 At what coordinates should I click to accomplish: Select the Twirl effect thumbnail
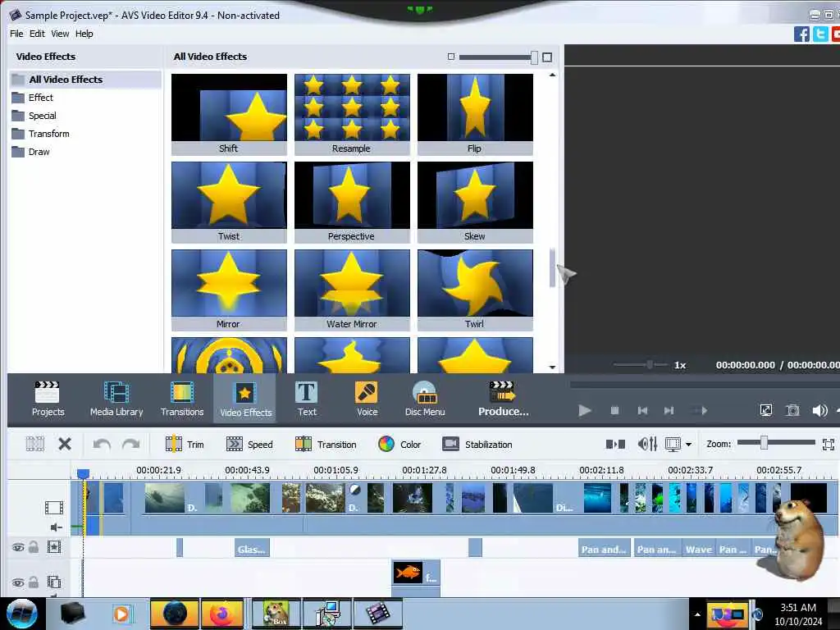click(475, 290)
